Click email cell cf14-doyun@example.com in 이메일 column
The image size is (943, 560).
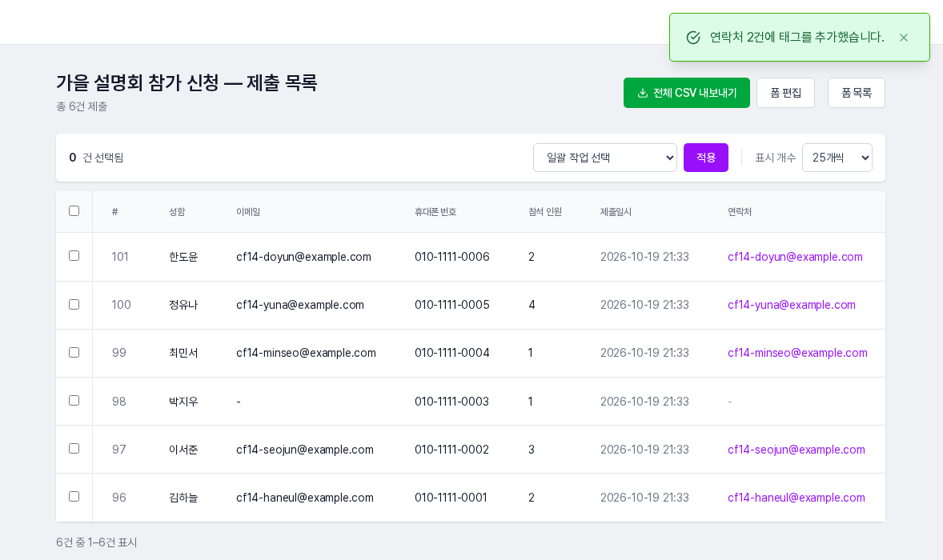click(x=303, y=257)
